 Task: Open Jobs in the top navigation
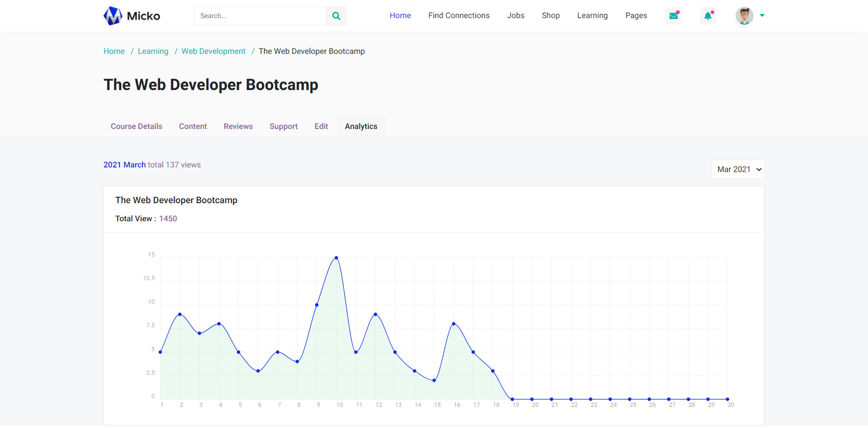point(515,15)
